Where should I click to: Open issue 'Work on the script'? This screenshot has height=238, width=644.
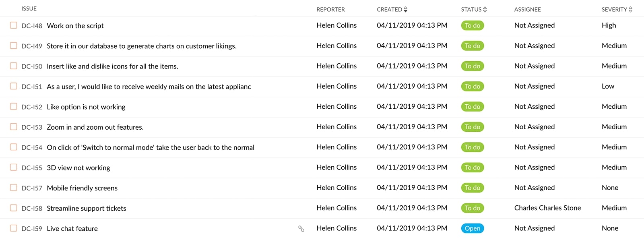tap(75, 26)
